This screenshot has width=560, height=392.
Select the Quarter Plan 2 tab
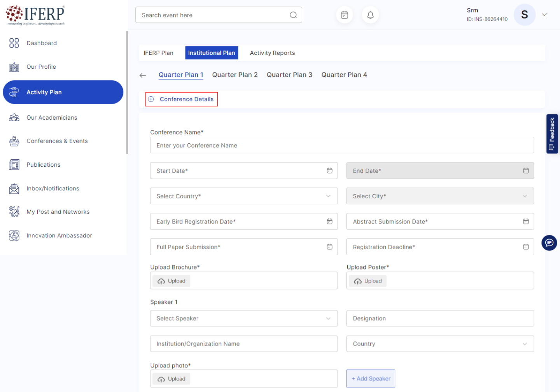coord(234,75)
